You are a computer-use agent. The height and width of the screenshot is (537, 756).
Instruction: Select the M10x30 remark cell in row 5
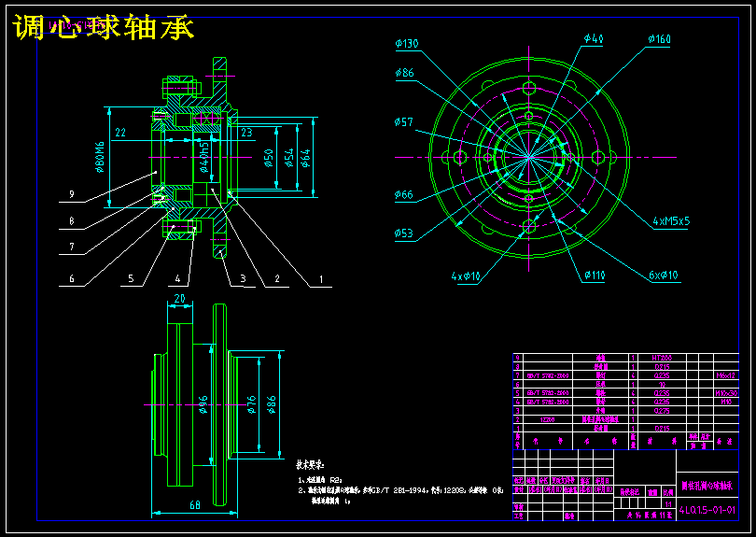pyautogui.click(x=726, y=393)
